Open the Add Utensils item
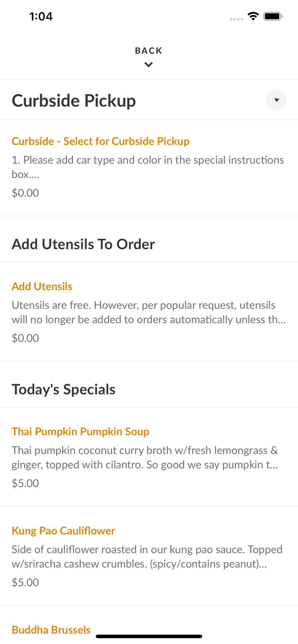 click(x=149, y=312)
